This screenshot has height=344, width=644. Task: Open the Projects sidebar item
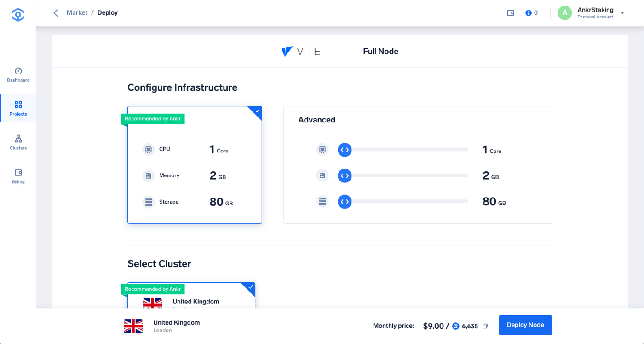[x=18, y=108]
